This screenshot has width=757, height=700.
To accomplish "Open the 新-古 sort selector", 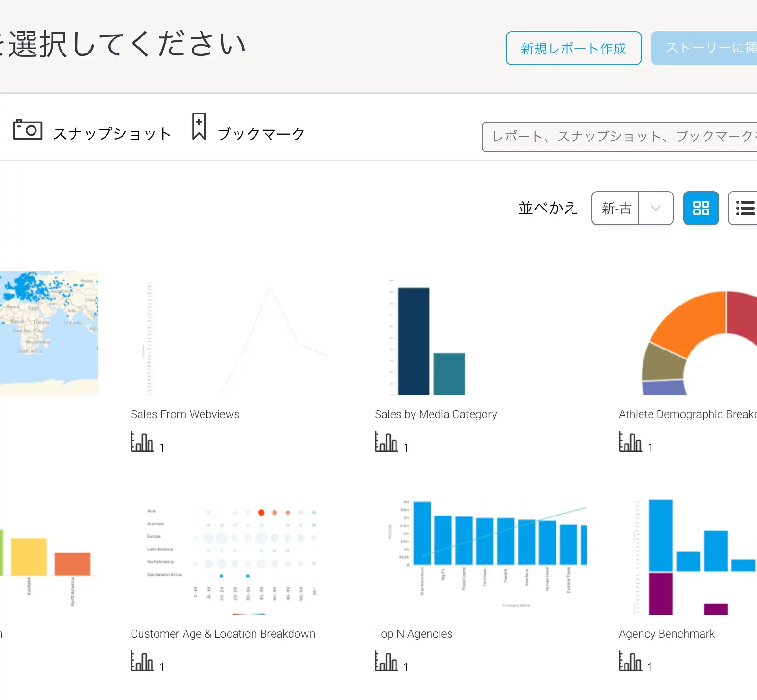I will click(x=616, y=208).
